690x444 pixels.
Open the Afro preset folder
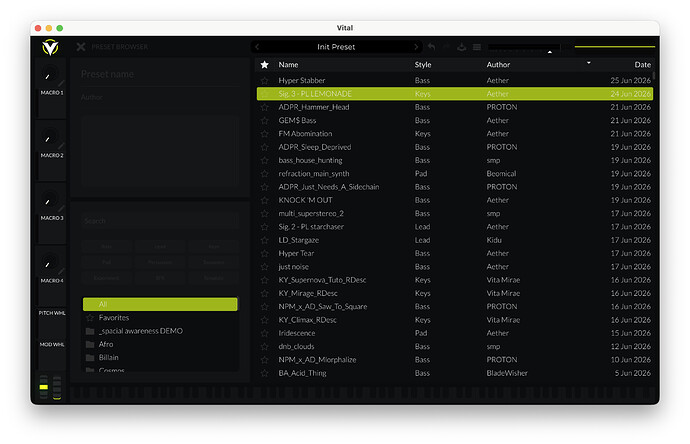(x=160, y=344)
